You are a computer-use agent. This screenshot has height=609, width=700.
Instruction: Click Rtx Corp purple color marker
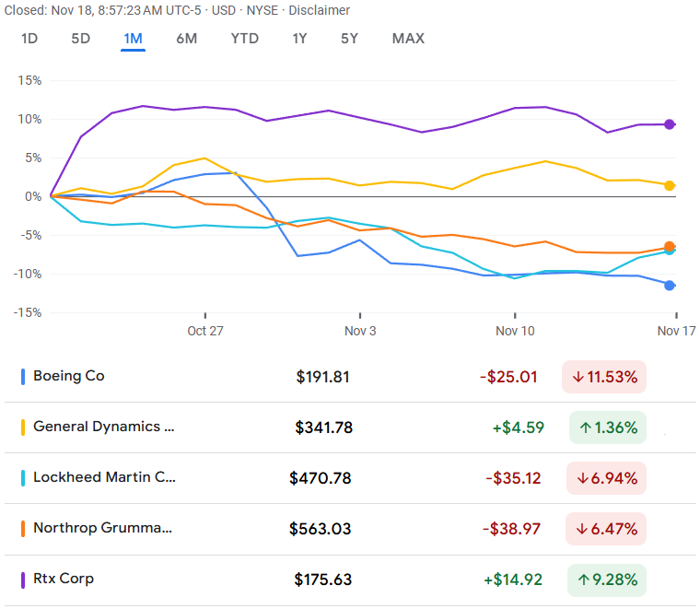click(x=23, y=580)
